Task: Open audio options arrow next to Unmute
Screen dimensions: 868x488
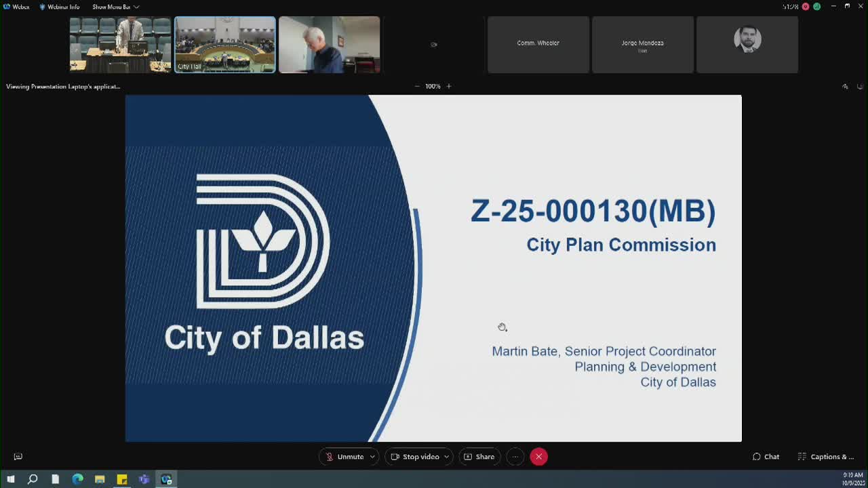Action: [372, 457]
